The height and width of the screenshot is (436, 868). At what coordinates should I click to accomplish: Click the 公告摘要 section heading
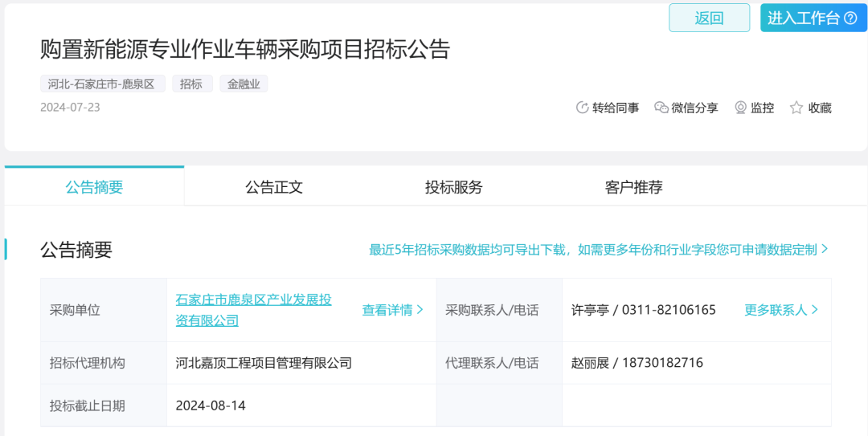point(76,250)
